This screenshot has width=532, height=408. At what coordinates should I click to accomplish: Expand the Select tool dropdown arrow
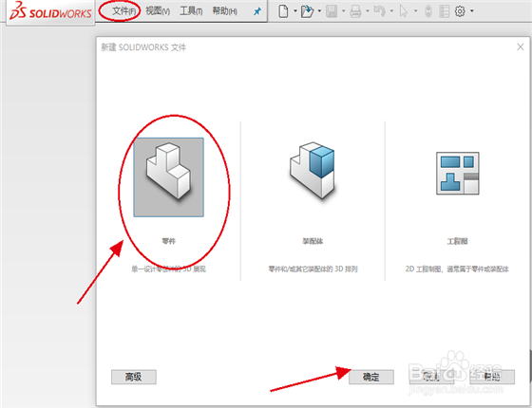(x=416, y=11)
